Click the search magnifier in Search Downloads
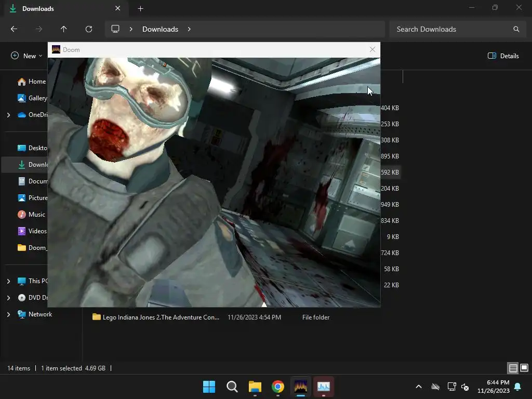The width and height of the screenshot is (532, 399). 516,29
